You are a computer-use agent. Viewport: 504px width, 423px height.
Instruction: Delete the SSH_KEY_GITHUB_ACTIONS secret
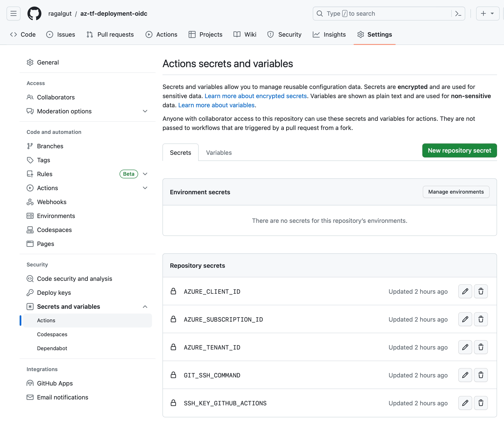pyautogui.click(x=481, y=403)
